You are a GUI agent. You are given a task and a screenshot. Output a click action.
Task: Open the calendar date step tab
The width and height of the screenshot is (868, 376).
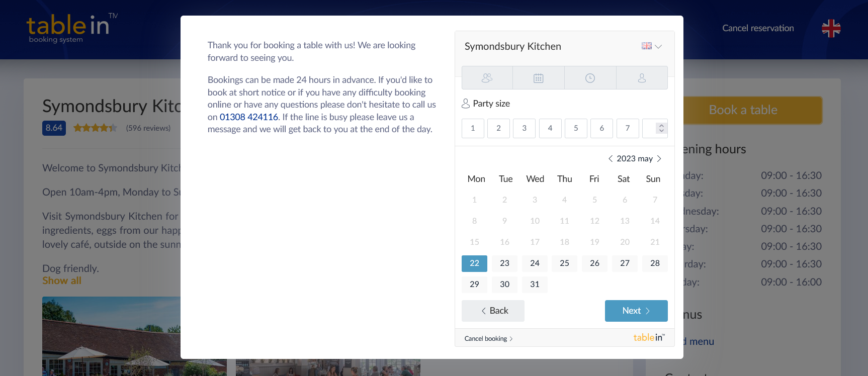click(539, 78)
